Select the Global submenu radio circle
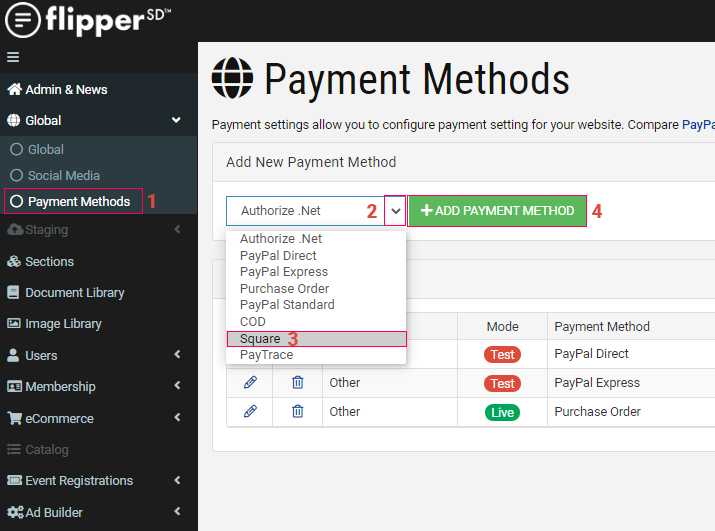This screenshot has height=531, width=715. 16,149
